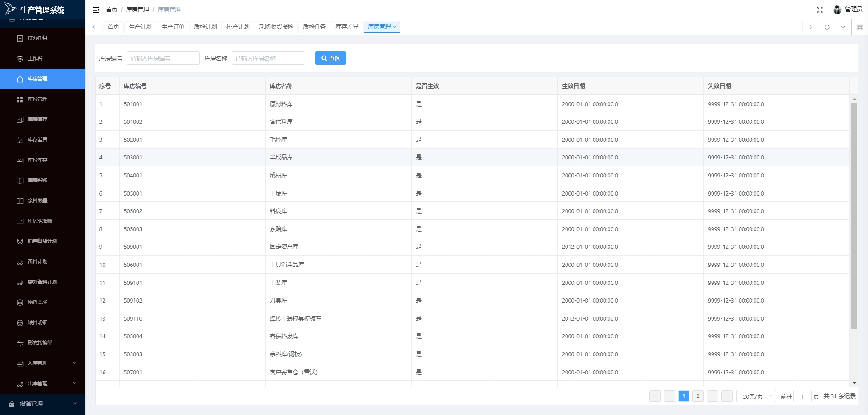Viewport: 868px width, 415px height.
Task: Close the 库房管理 tab
Action: (394, 27)
